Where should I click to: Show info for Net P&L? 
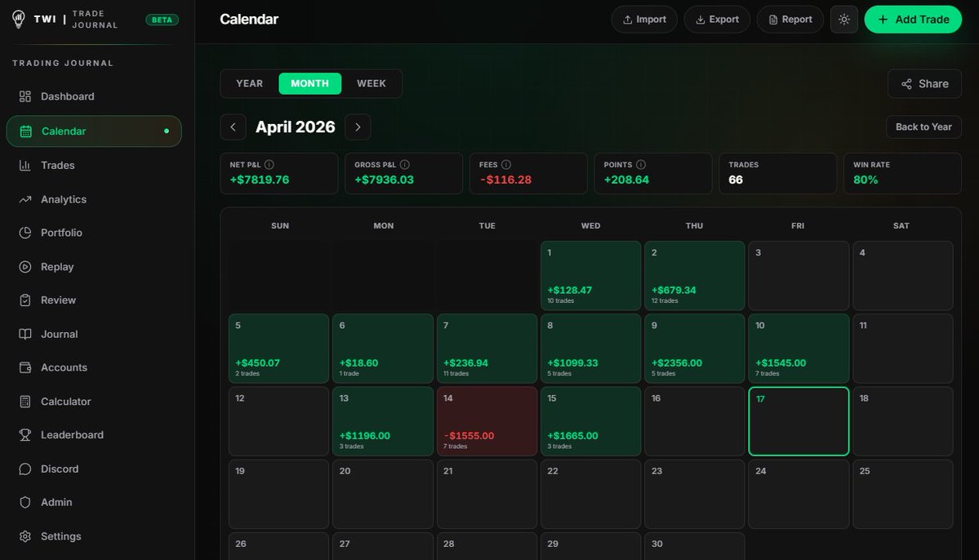point(269,165)
